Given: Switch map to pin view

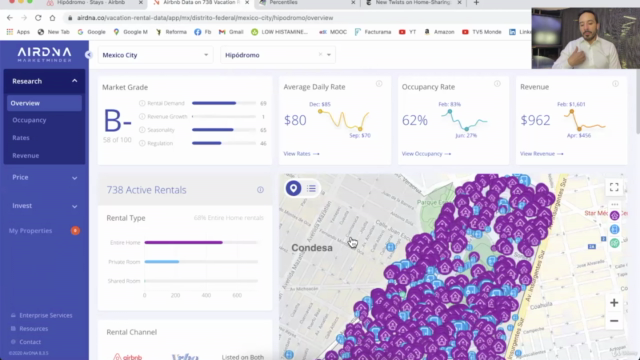Looking at the screenshot, I should pyautogui.click(x=293, y=188).
